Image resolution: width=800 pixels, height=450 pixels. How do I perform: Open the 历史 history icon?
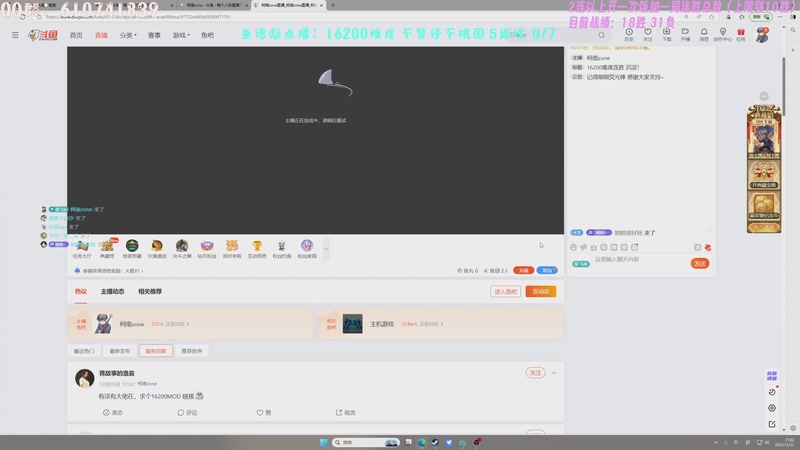click(x=629, y=34)
